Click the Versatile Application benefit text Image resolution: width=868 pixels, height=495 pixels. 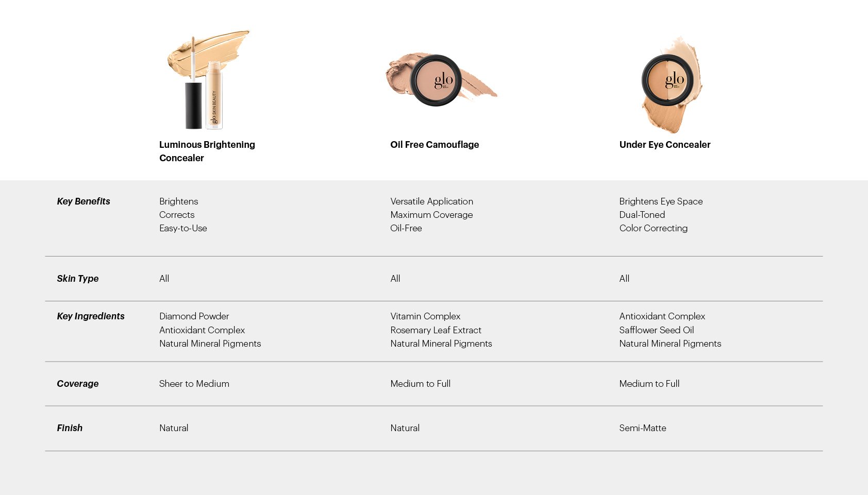click(x=431, y=201)
